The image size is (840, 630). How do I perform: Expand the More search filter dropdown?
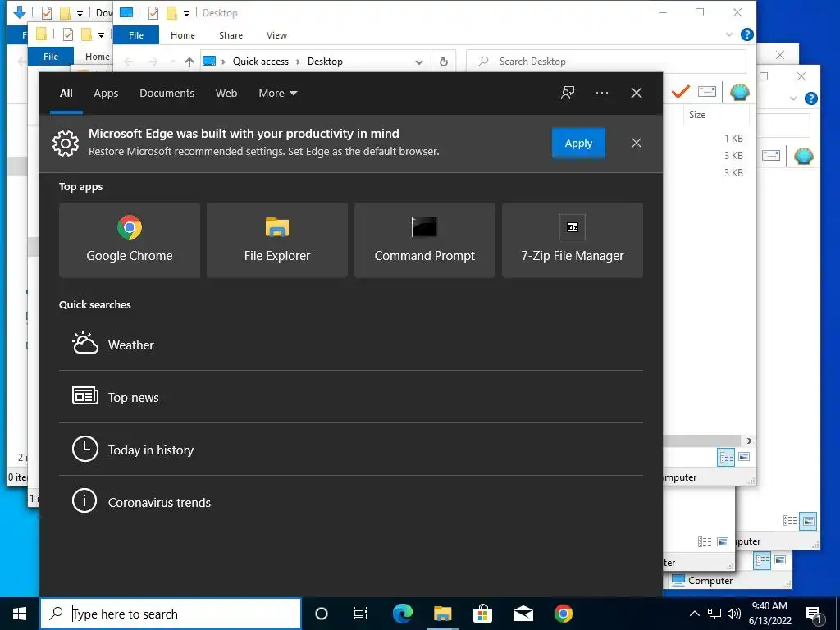(277, 94)
